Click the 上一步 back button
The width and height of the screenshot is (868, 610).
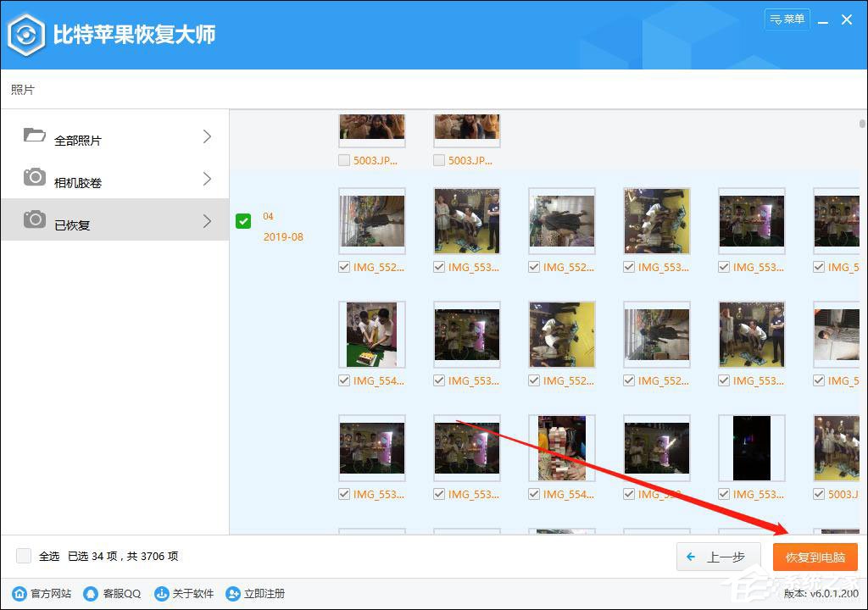tap(718, 557)
